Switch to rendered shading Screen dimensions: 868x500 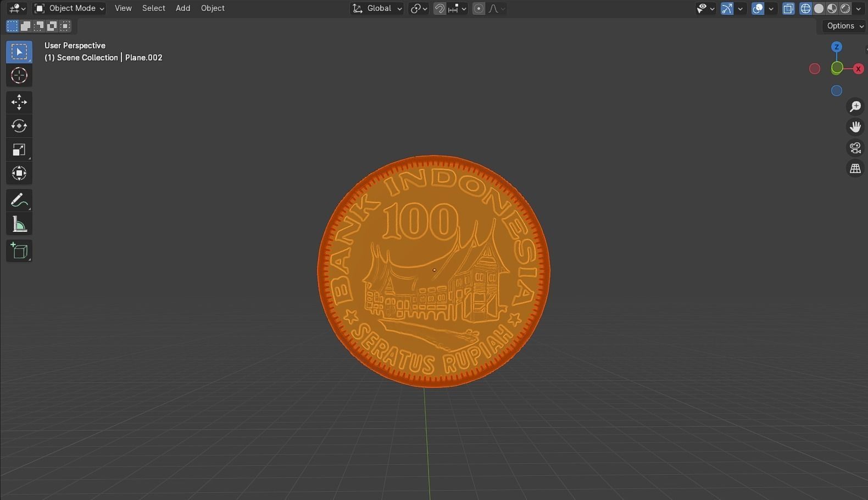tap(845, 8)
